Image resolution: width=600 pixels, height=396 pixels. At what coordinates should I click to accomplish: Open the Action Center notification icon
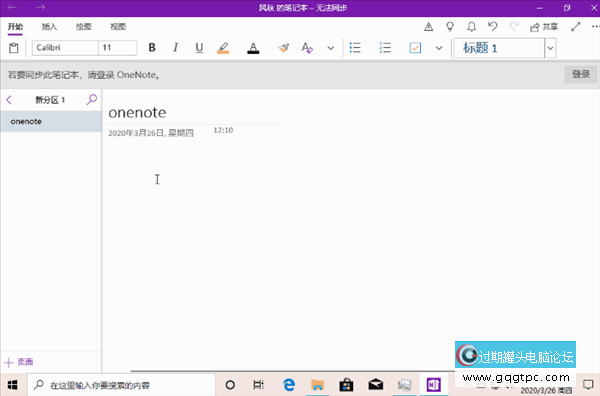(x=588, y=385)
